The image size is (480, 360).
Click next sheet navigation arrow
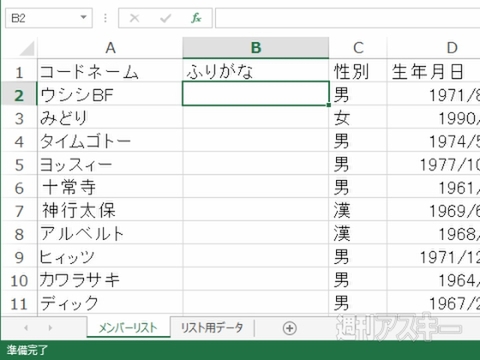coord(50,328)
